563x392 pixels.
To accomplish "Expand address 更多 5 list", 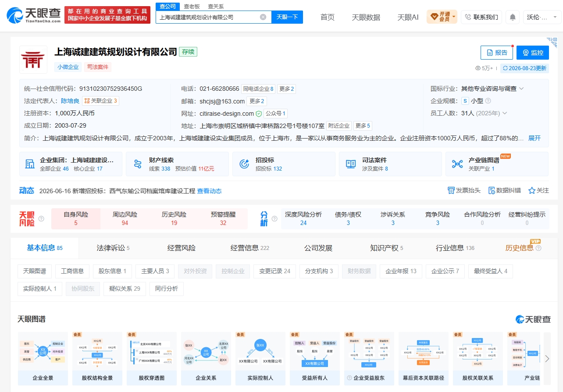I will [363, 126].
